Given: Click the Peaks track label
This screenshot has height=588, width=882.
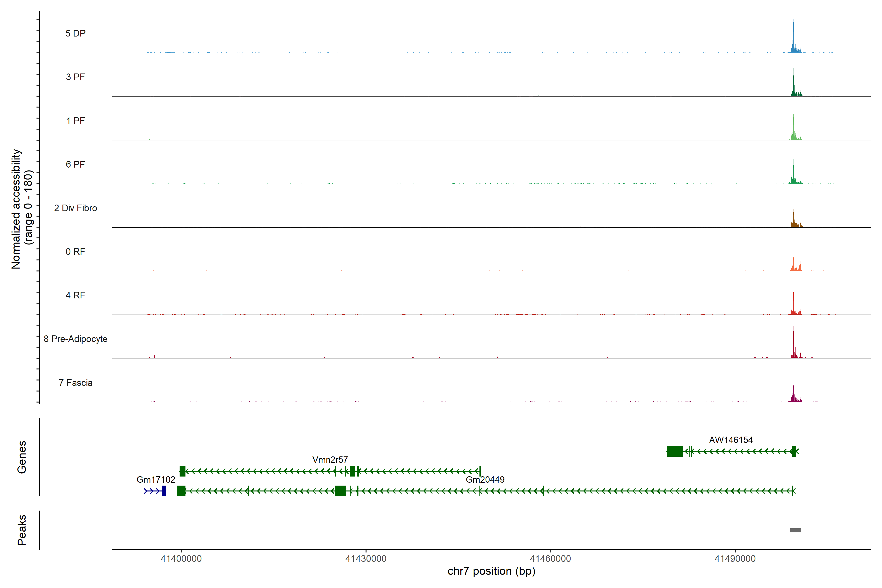Looking at the screenshot, I should pyautogui.click(x=22, y=530).
